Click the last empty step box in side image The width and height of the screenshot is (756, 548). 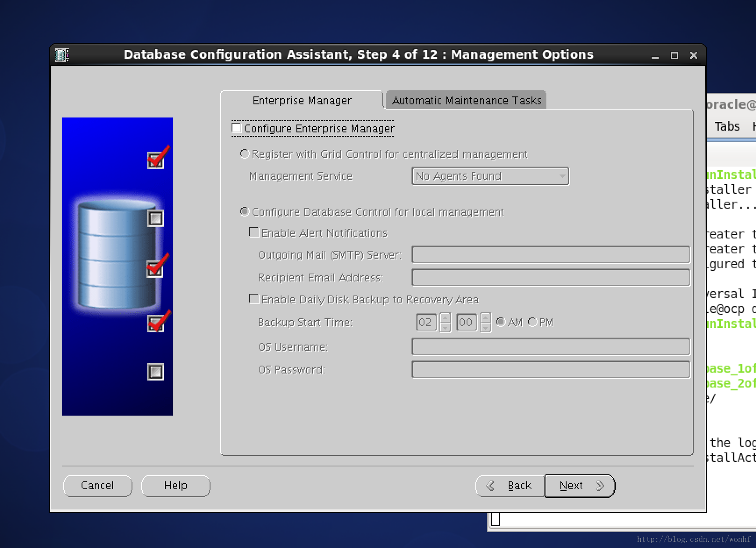155,372
